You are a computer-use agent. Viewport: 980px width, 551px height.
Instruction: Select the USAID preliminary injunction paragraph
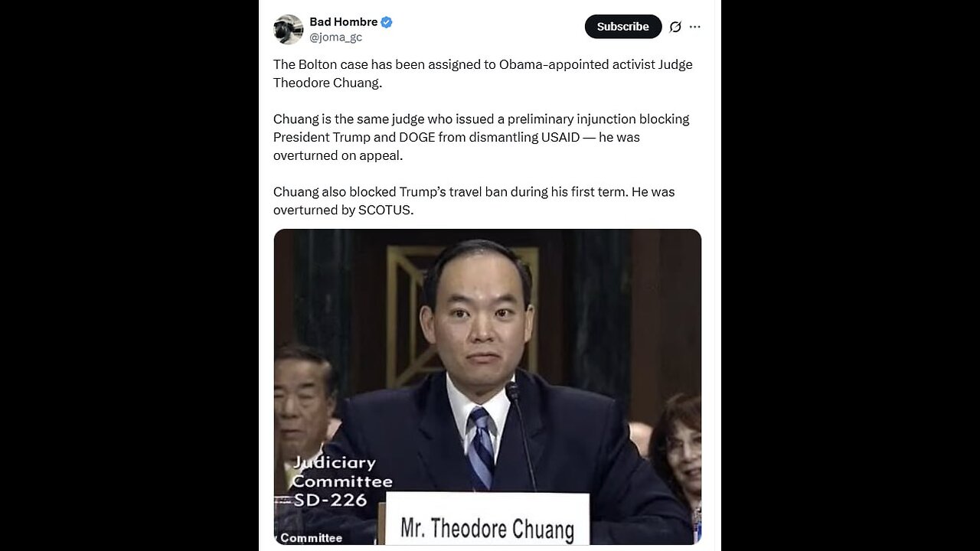pyautogui.click(x=481, y=137)
